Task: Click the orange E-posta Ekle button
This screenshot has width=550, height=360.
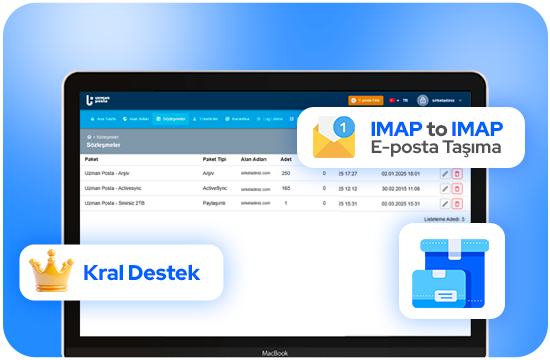Action: click(365, 100)
